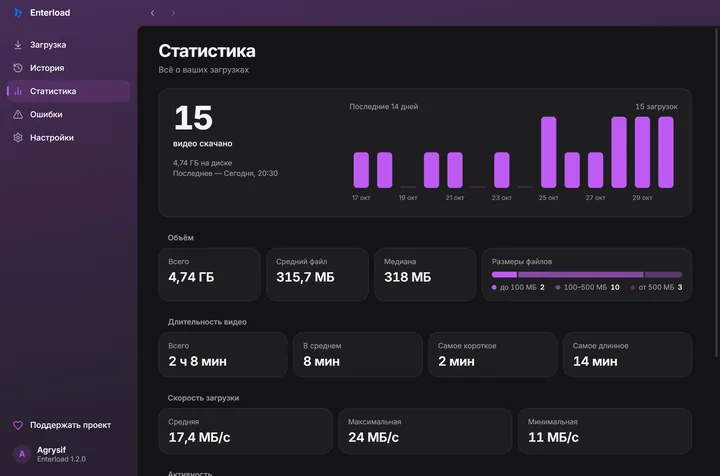Click the 17 окт chart bar
Viewport: 720px width, 476px height.
[361, 170]
